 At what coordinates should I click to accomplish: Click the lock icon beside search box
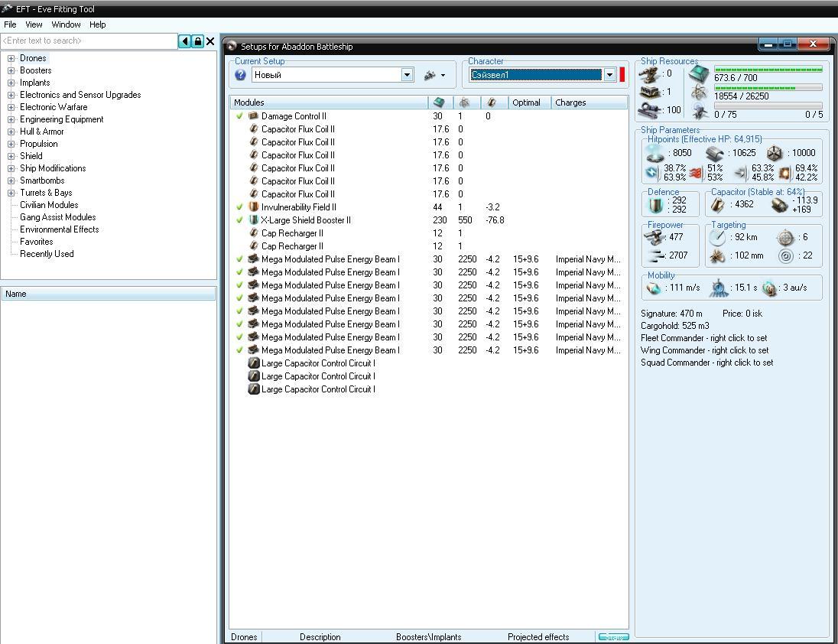197,41
